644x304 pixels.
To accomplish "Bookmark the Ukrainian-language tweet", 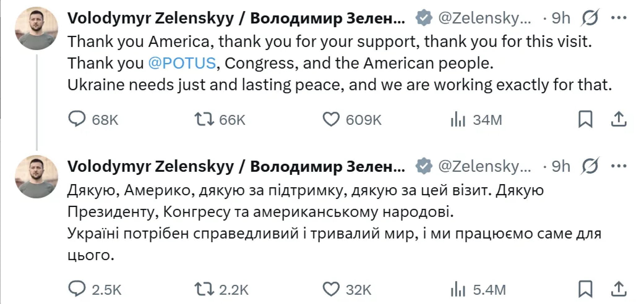I will 585,289.
